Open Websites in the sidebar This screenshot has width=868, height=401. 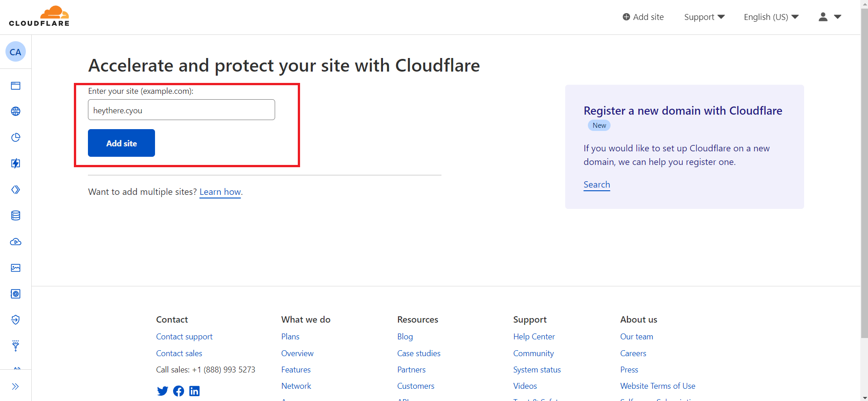coord(16,86)
